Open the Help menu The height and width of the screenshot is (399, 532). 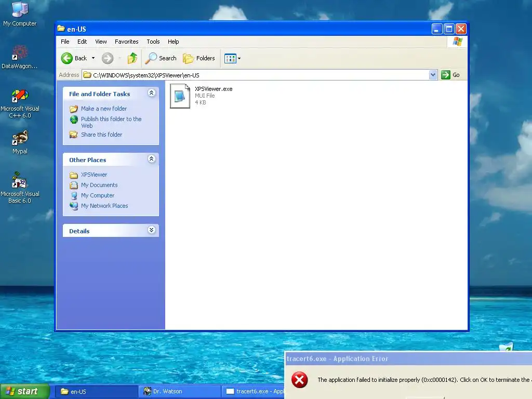coord(174,42)
